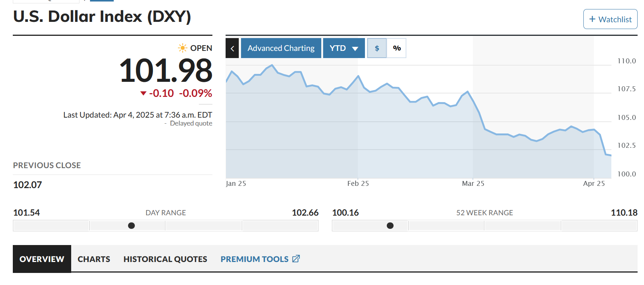Switch to the Charts tab
Screen dimensions: 644x285
click(94, 259)
